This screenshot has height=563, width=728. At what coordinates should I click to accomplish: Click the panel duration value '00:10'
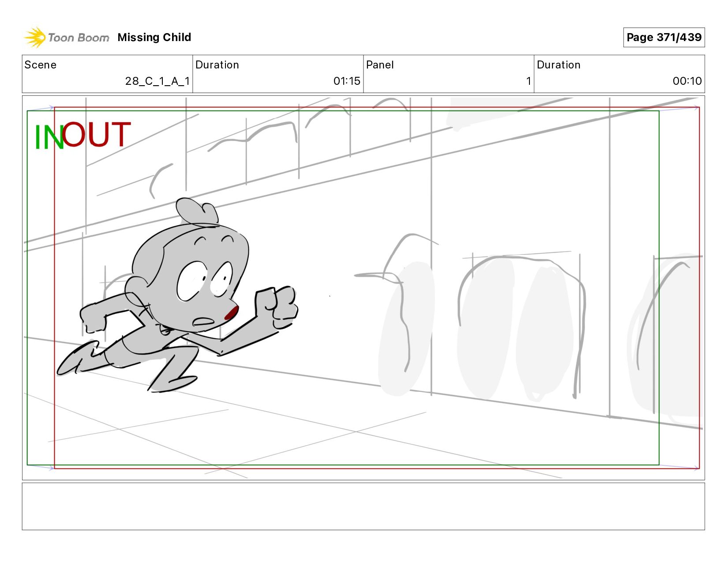(x=687, y=81)
